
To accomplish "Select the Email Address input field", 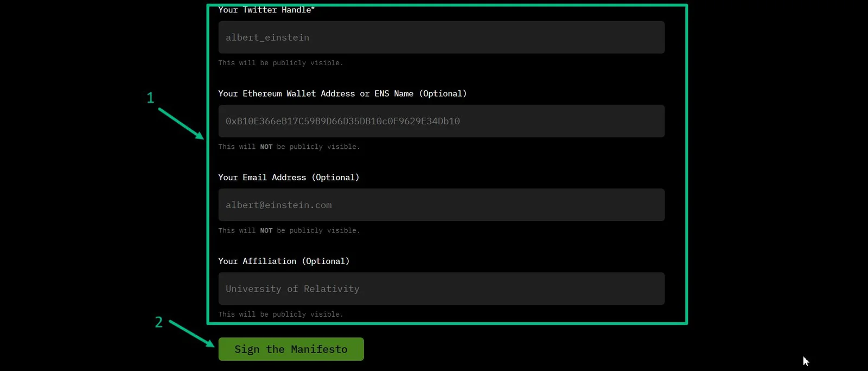I will 441,205.
